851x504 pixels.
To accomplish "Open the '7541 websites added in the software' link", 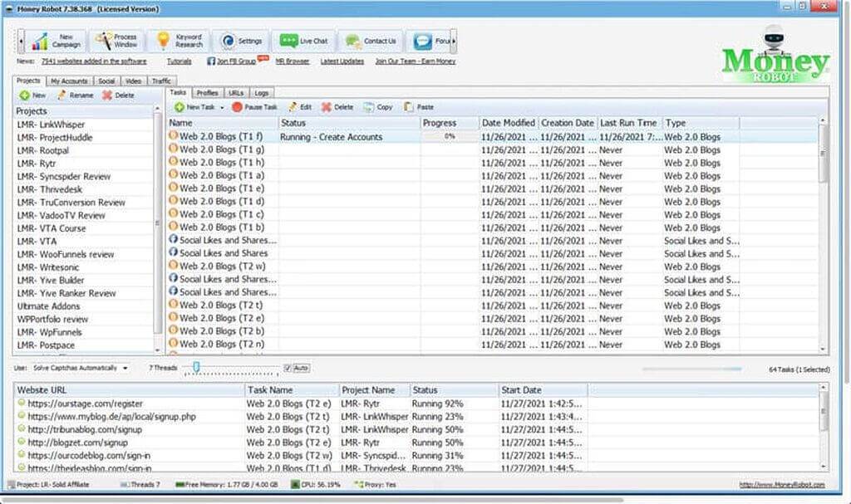I will pos(94,61).
